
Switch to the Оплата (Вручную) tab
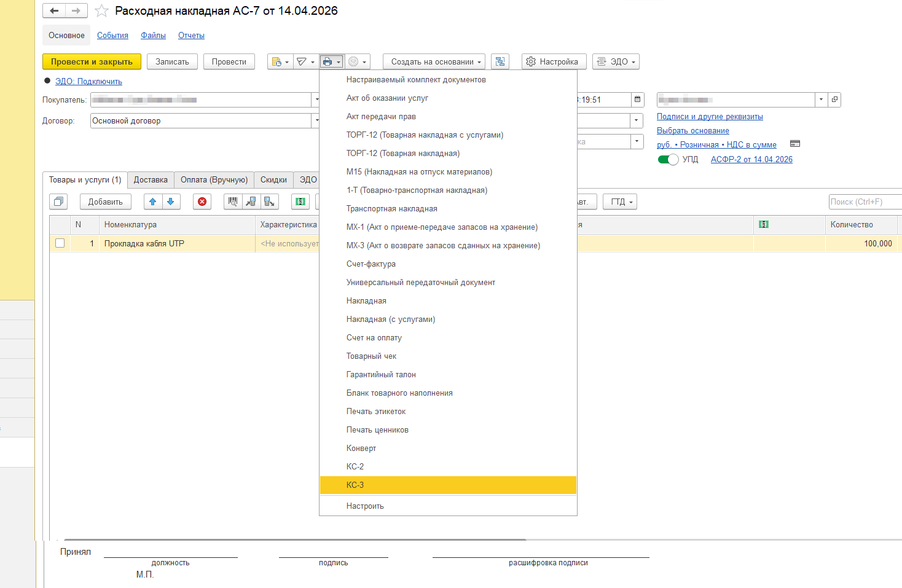214,179
